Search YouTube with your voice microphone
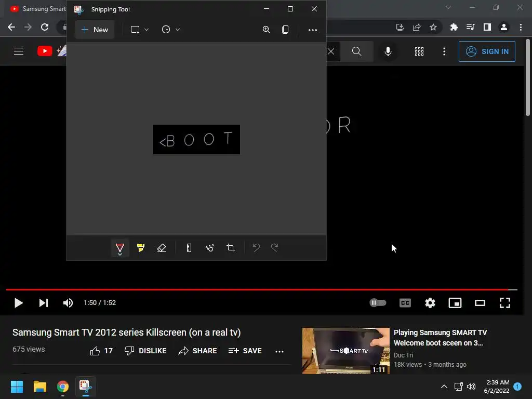Viewport: 532px width, 399px height. click(388, 51)
